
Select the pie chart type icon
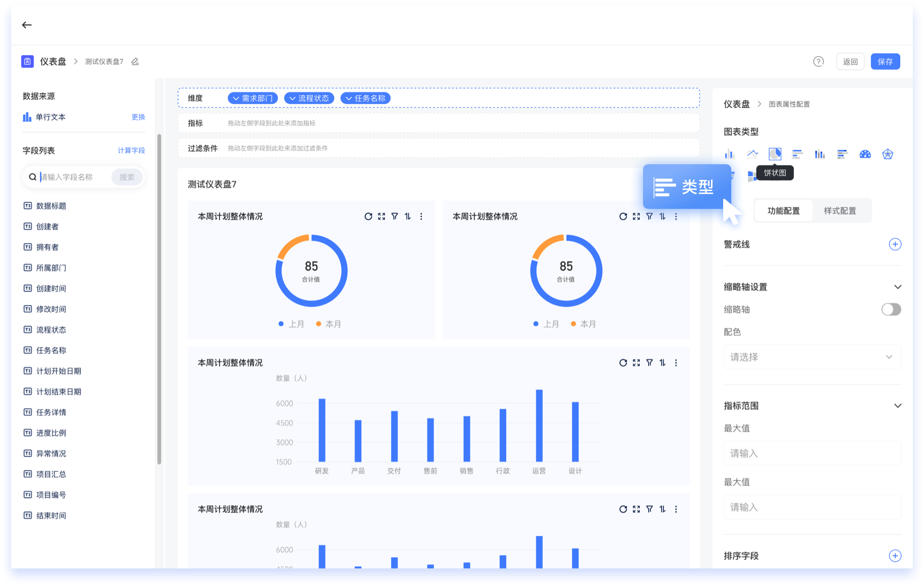point(775,154)
